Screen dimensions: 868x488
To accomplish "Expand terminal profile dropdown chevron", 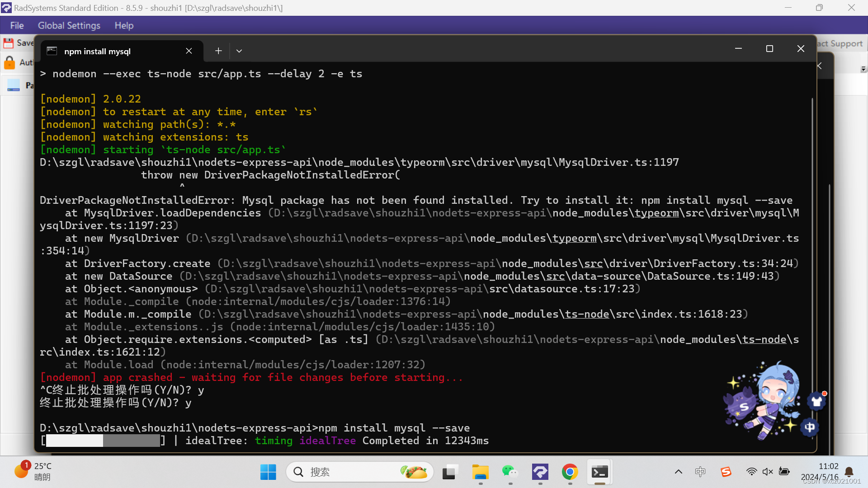I will [239, 51].
